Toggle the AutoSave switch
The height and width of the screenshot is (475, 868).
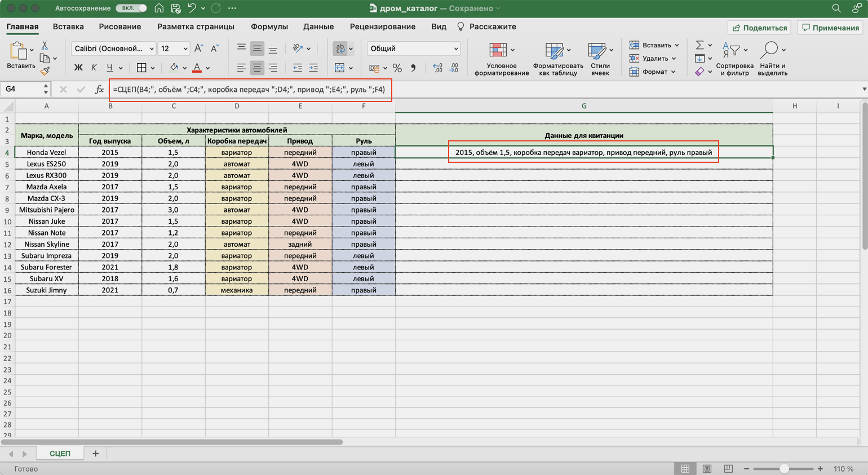pyautogui.click(x=131, y=8)
